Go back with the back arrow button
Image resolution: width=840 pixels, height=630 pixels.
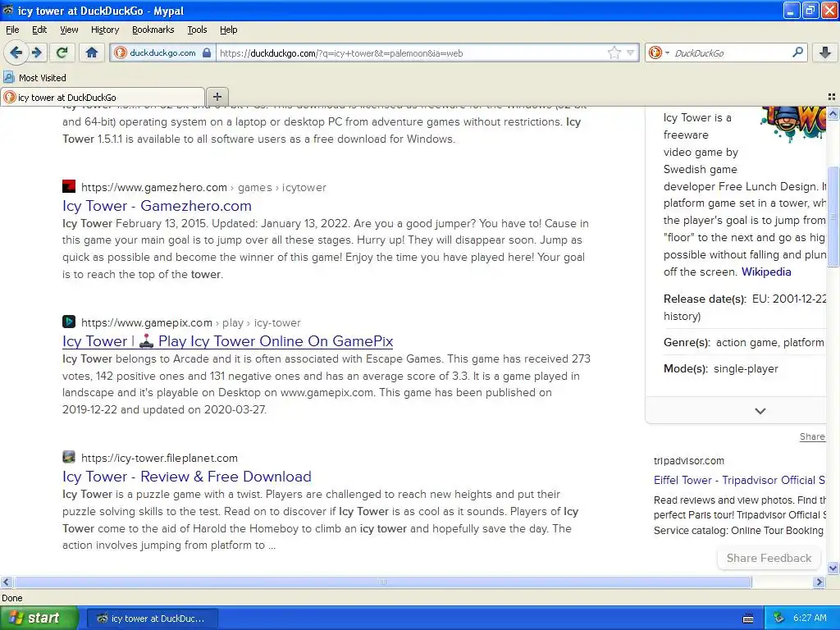[x=16, y=52]
